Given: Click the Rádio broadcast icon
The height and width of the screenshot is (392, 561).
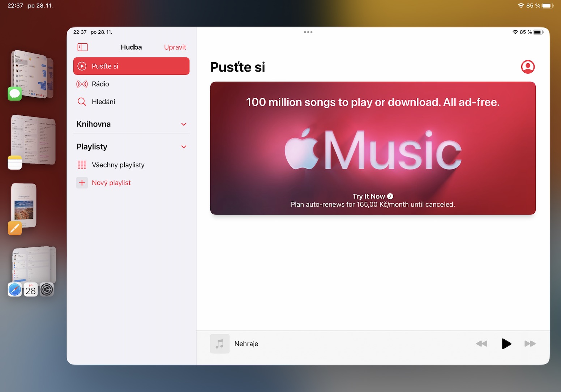Looking at the screenshot, I should pos(82,84).
